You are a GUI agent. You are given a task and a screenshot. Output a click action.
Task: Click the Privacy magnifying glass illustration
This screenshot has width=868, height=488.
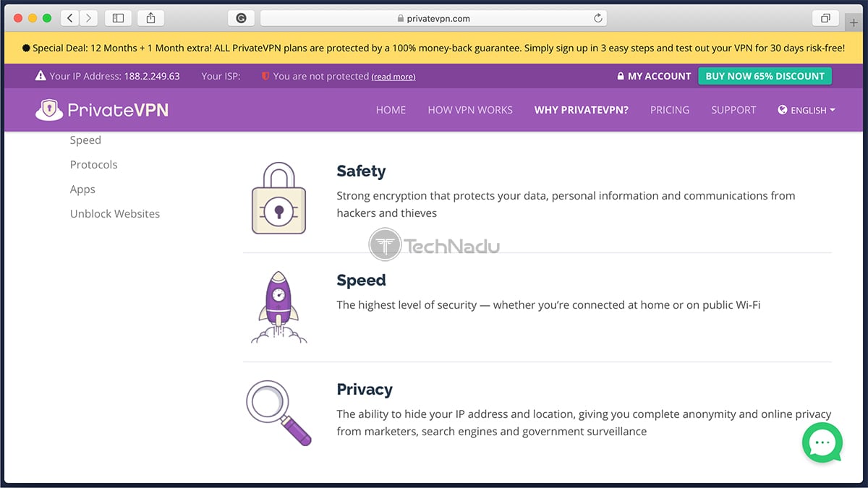[x=278, y=412]
